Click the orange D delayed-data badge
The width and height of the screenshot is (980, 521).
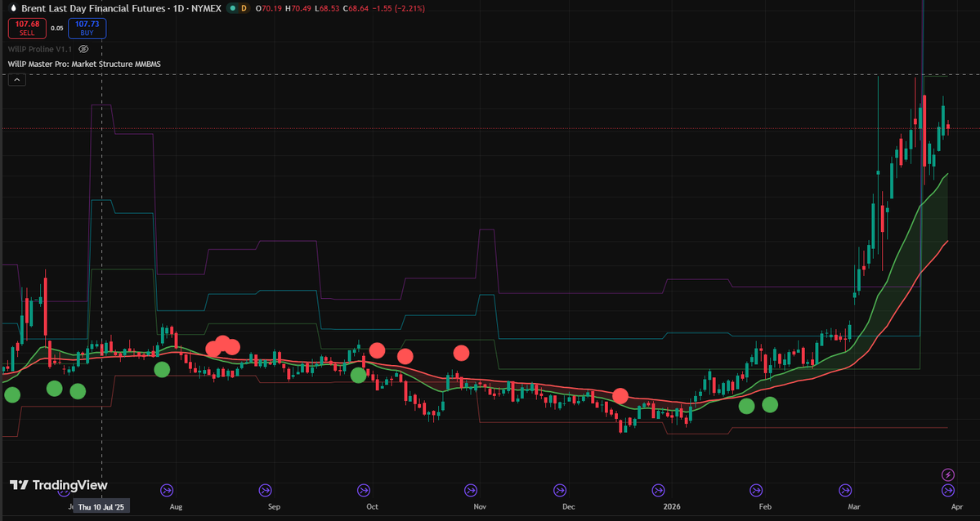[x=244, y=9]
